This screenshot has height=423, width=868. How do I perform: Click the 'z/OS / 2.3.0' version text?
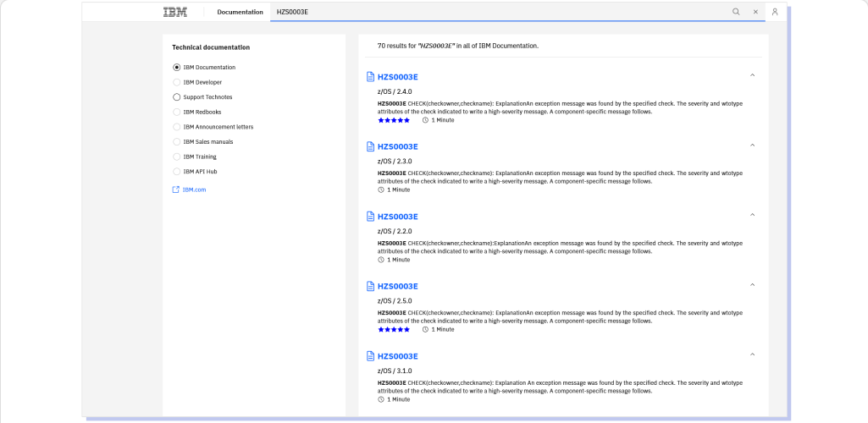pos(395,162)
